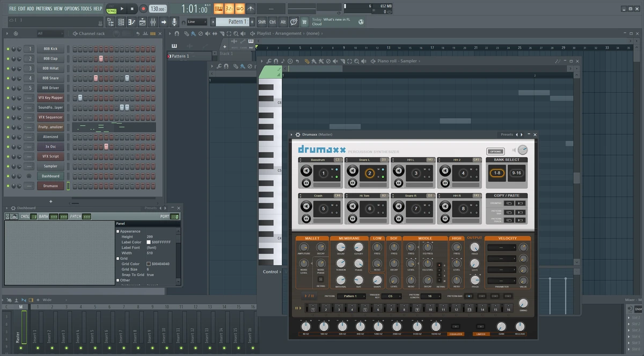Click the Membrane CUTOFF knob
The image size is (644, 356).
click(358, 246)
